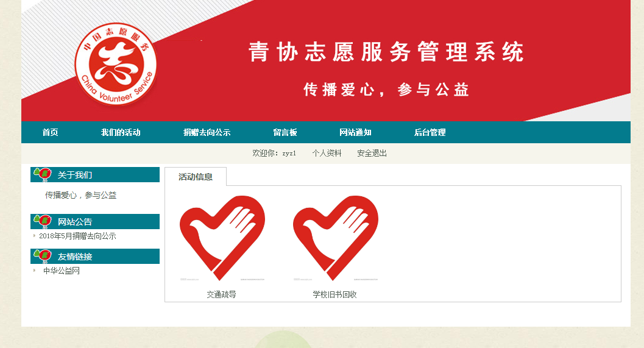The width and height of the screenshot is (644, 348).
Task: Open the 个人资料 link
Action: pyautogui.click(x=327, y=153)
